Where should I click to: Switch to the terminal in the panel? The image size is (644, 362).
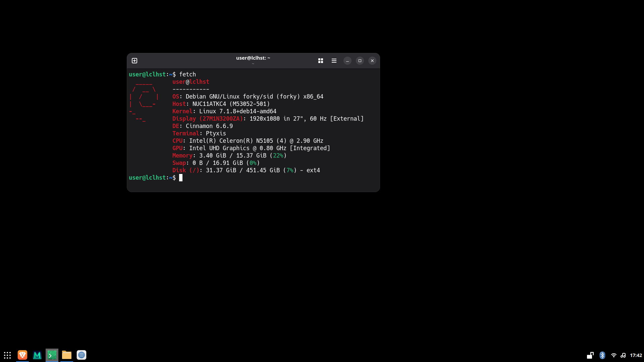(52, 355)
